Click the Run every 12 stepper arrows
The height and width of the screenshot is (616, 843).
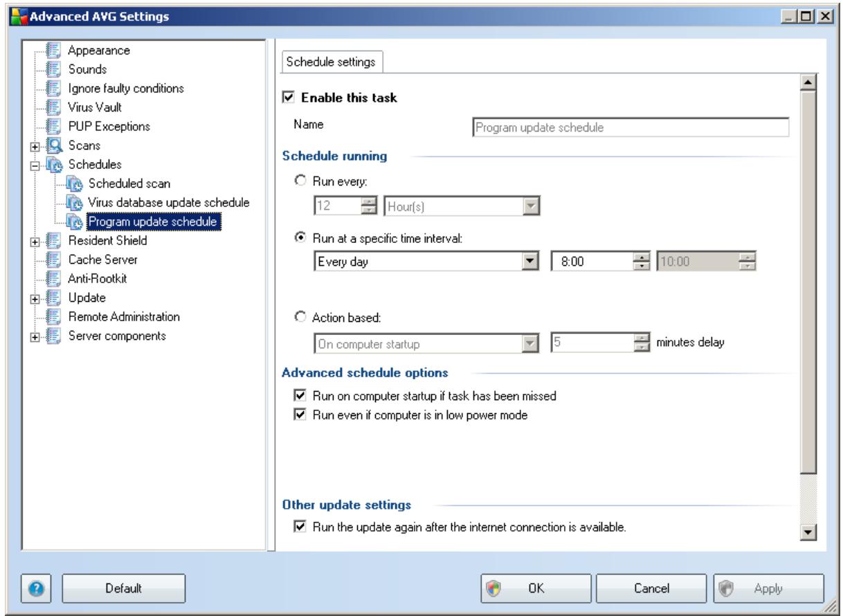370,206
